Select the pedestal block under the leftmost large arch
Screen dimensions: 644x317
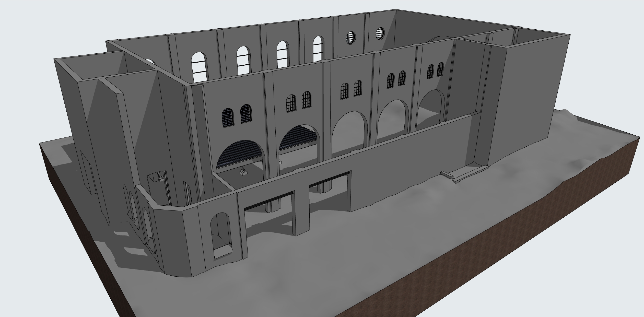coord(243,172)
